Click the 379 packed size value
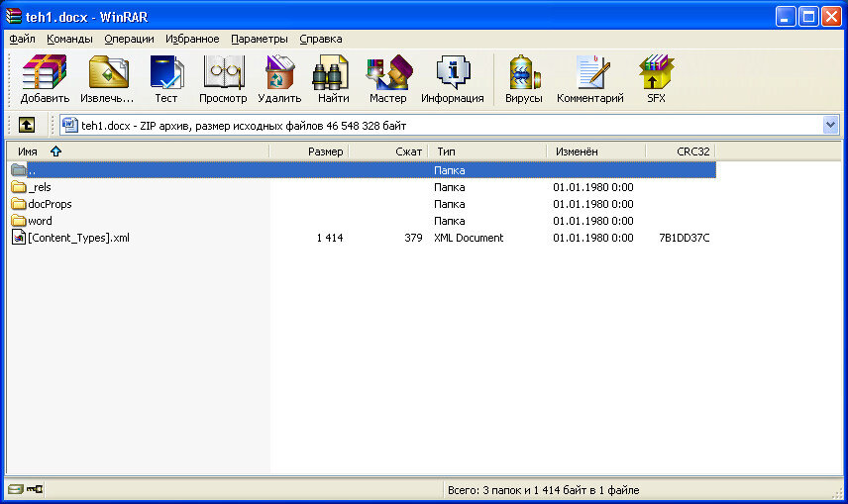Screen dimensions: 848x504 coord(413,238)
